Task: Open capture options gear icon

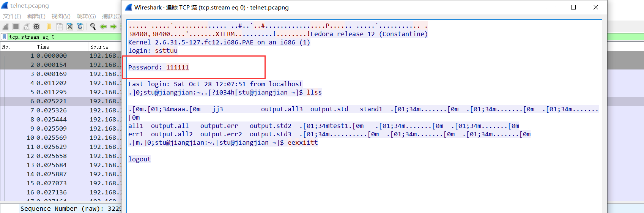Action: tap(36, 27)
